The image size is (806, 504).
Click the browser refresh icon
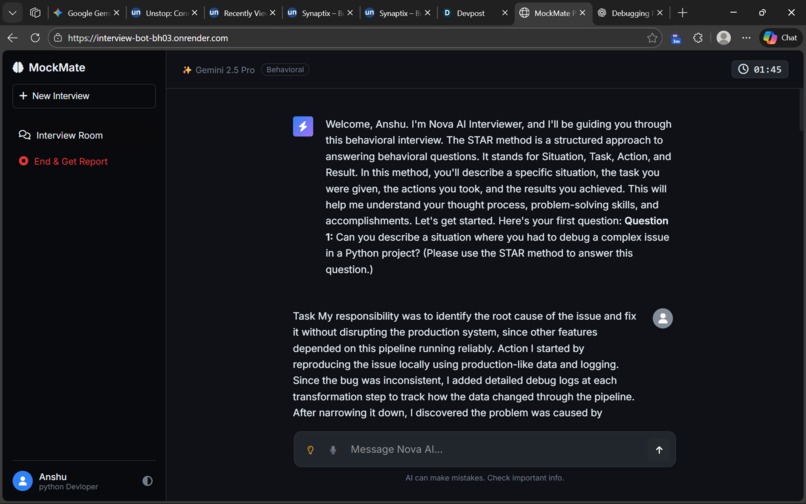(35, 38)
